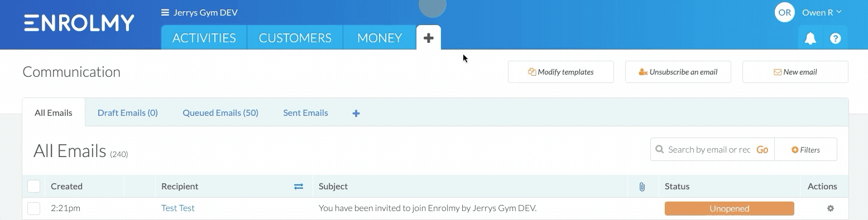The width and height of the screenshot is (868, 220).
Task: Click the attachment paperclip column icon
Action: (642, 187)
